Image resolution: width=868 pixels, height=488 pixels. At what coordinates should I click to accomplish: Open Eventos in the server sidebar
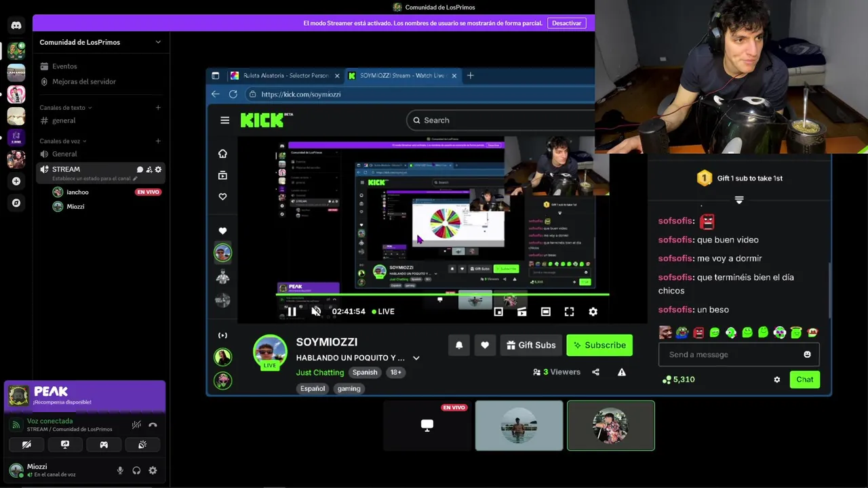(x=64, y=66)
